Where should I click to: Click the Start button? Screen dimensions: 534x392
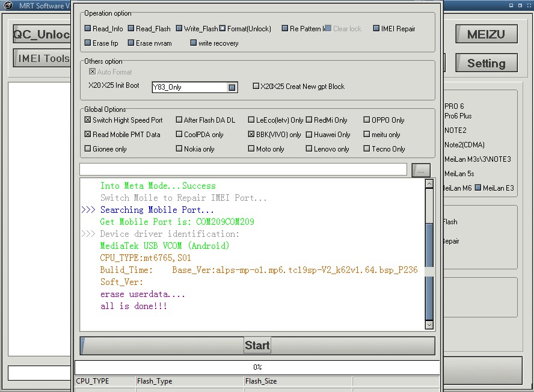point(258,346)
